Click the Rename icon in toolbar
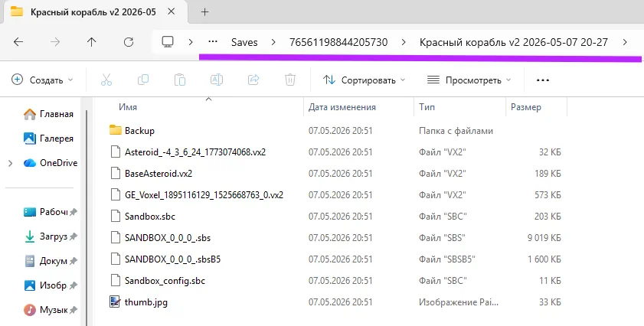Image resolution: width=644 pixels, height=326 pixels. click(217, 80)
